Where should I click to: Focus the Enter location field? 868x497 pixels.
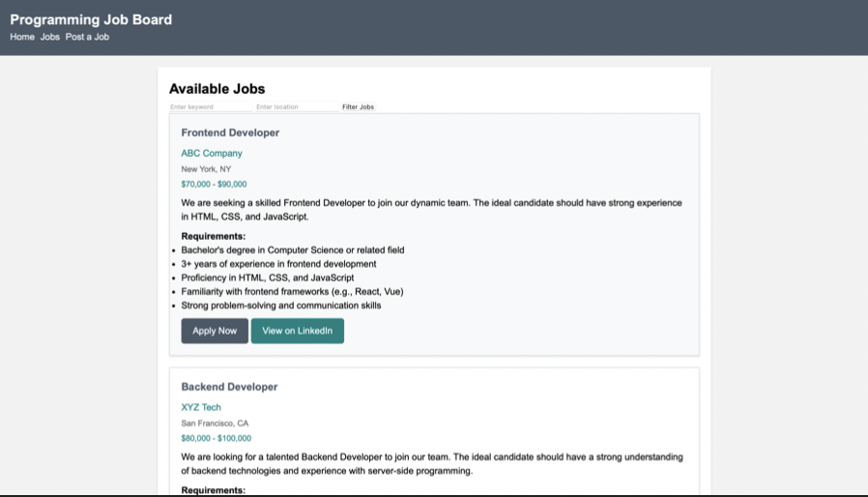[x=296, y=107]
